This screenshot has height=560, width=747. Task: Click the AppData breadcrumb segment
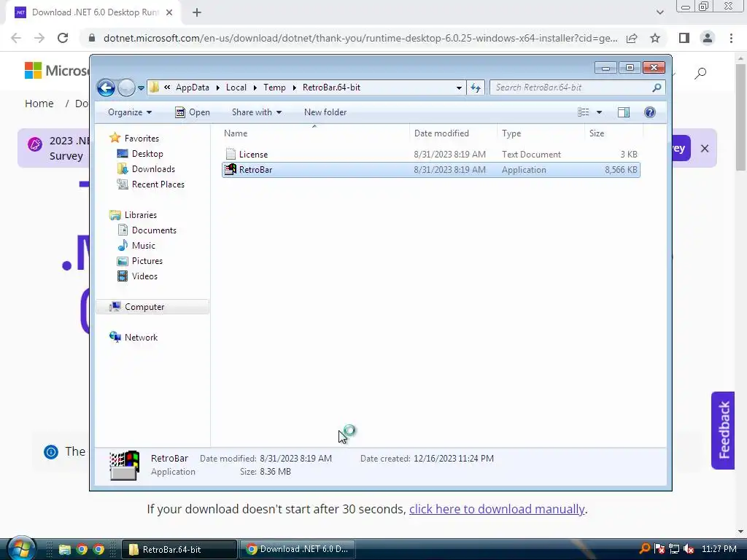pyautogui.click(x=193, y=87)
